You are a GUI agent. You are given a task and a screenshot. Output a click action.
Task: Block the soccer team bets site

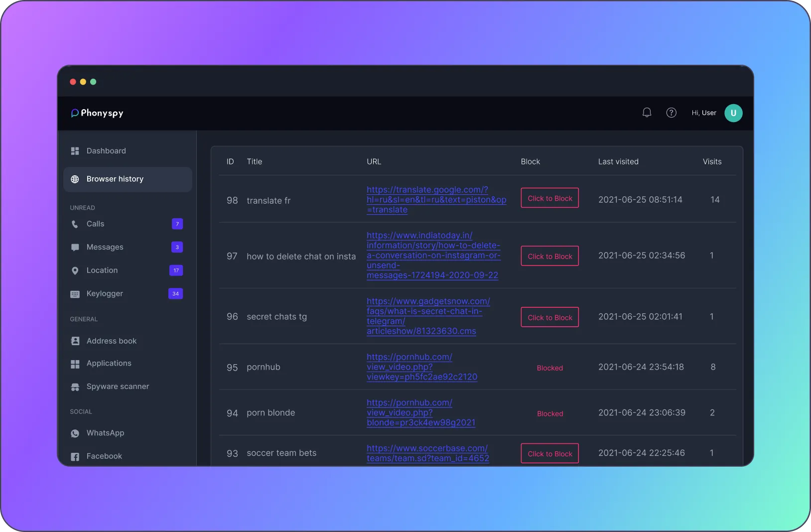pos(549,453)
